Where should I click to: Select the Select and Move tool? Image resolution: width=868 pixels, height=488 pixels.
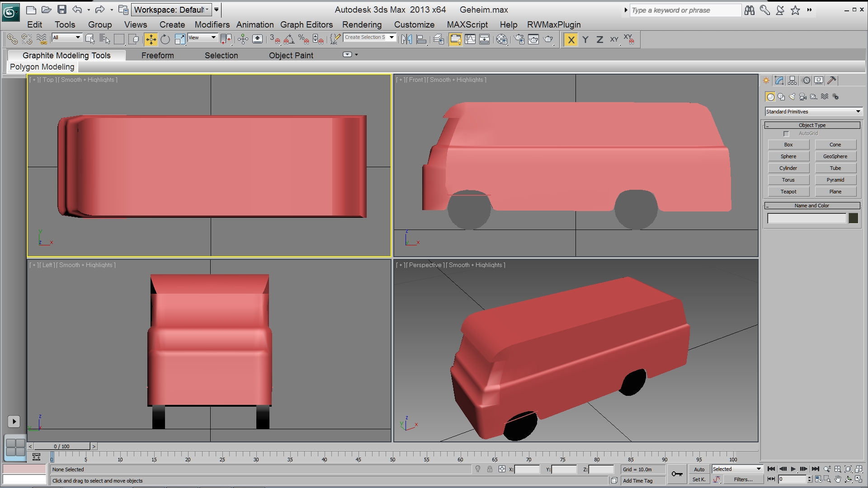tap(151, 40)
